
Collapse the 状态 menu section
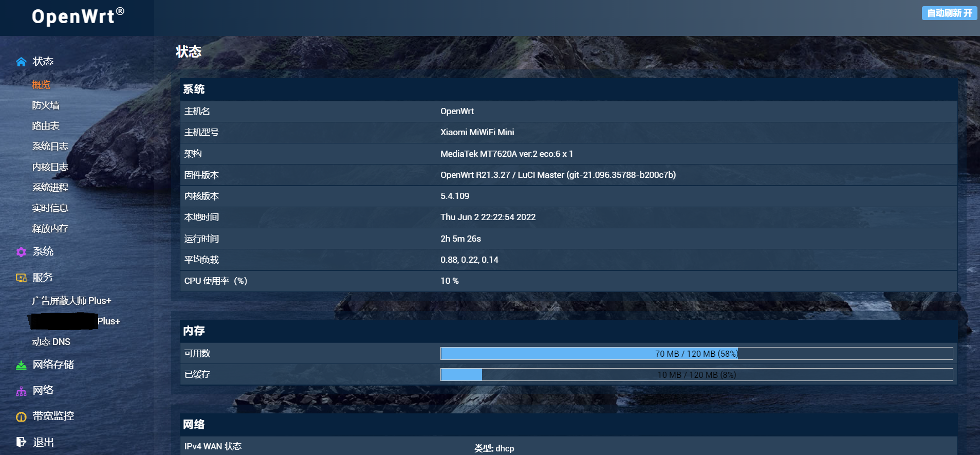click(43, 61)
